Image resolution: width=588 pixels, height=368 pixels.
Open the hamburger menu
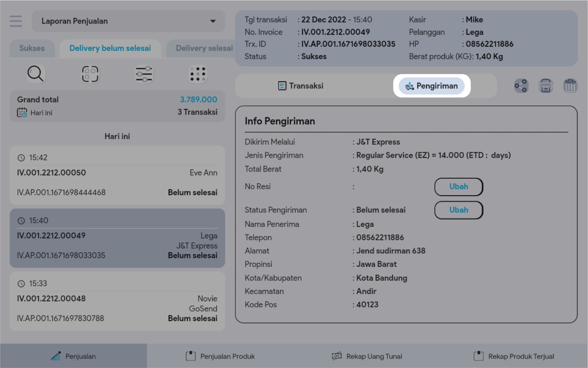tap(16, 21)
